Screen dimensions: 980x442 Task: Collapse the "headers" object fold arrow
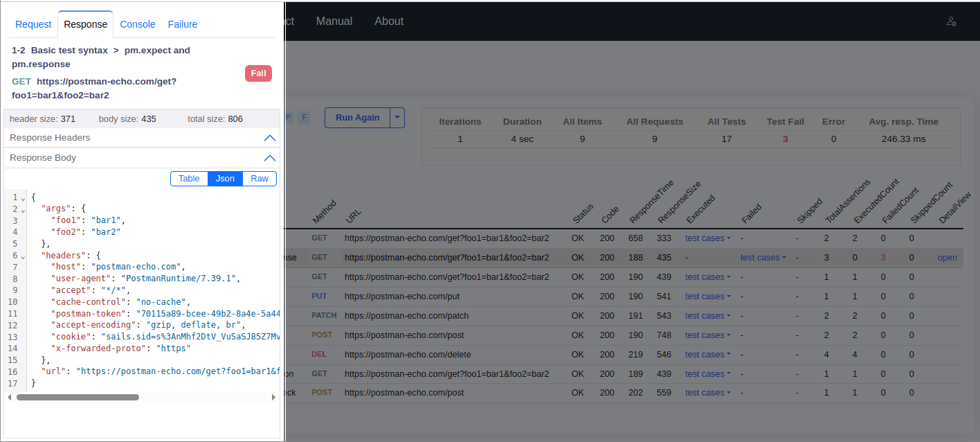coord(23,256)
